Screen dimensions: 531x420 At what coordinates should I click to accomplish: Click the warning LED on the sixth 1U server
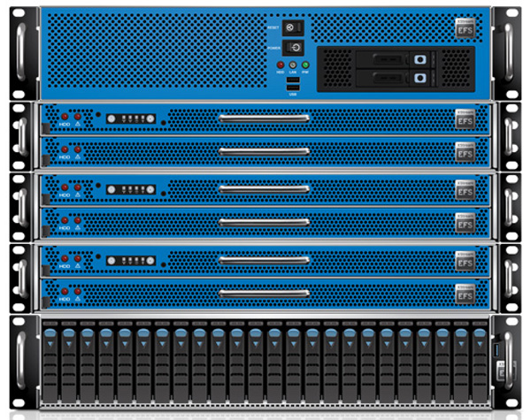click(78, 292)
